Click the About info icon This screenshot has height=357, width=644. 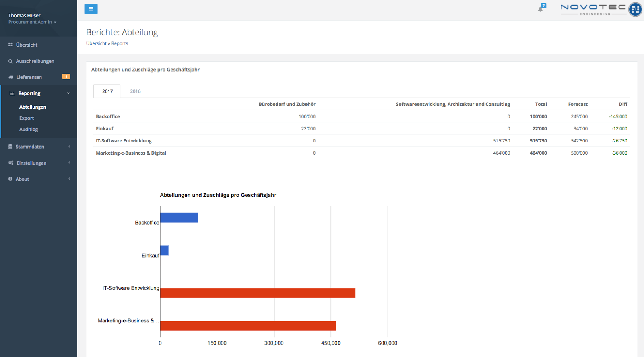(10, 179)
